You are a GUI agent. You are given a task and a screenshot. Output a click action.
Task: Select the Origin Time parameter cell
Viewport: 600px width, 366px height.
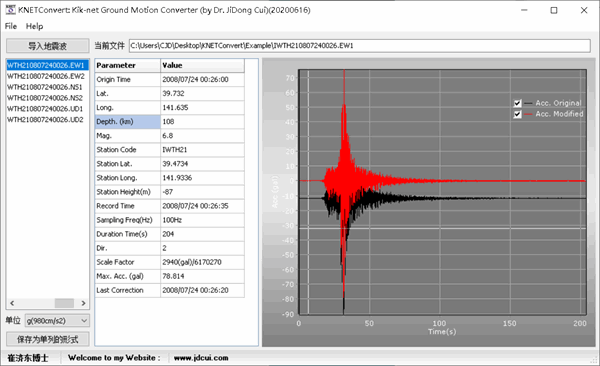127,79
